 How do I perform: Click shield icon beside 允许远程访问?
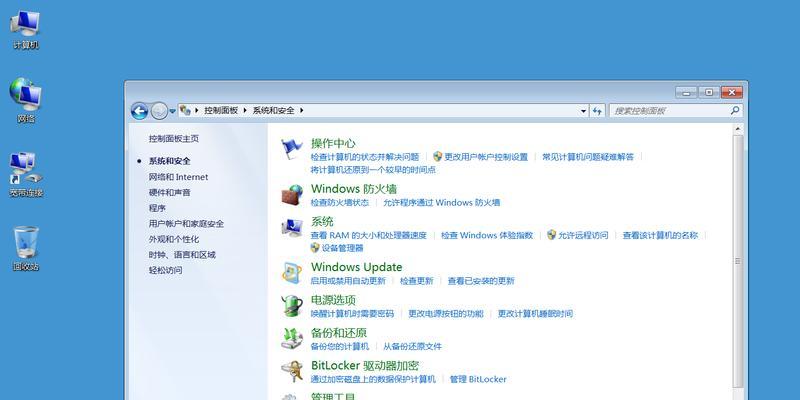tap(552, 235)
